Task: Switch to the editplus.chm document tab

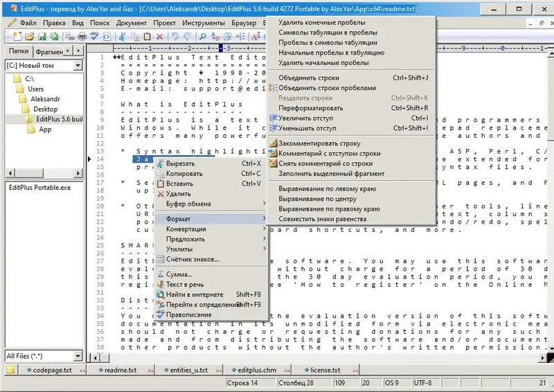Action: point(257,370)
